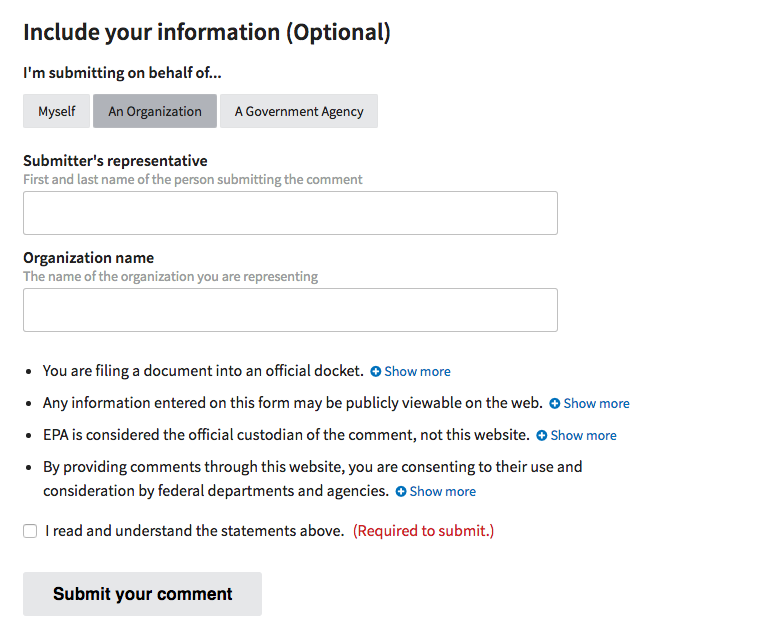The width and height of the screenshot is (768, 642).
Task: Show more about EPA being official custodian
Action: (x=583, y=436)
